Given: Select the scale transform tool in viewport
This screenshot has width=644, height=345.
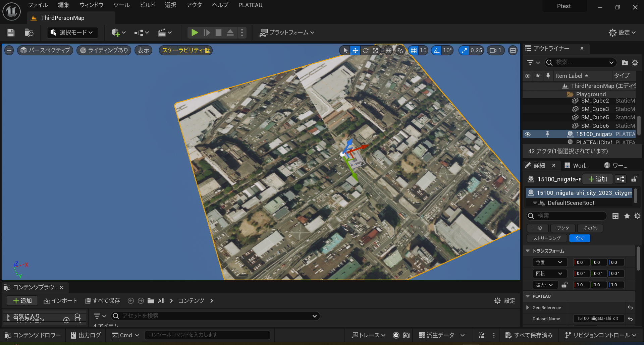Looking at the screenshot, I should [376, 50].
